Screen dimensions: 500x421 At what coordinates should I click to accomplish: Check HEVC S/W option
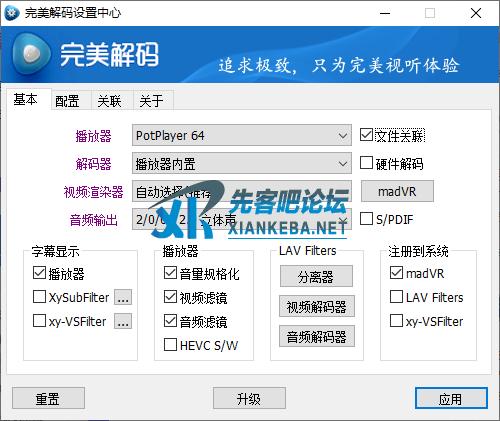(170, 345)
